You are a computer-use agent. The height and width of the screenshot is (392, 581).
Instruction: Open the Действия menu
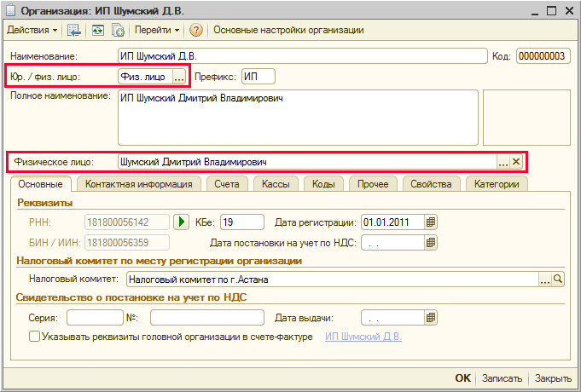(32, 31)
